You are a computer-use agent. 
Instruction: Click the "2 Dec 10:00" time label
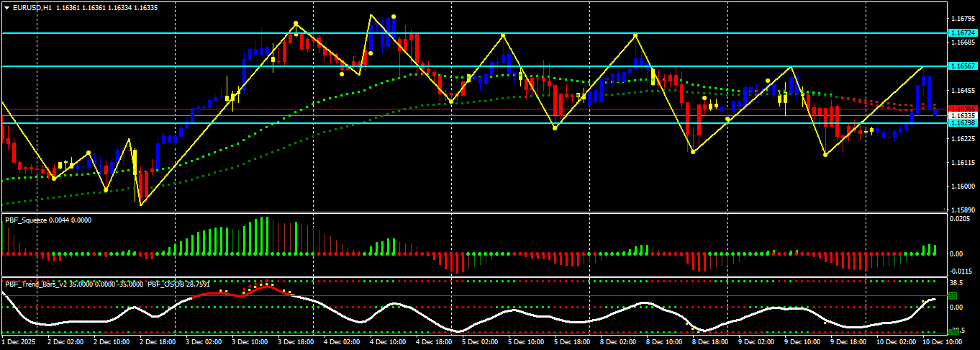point(112,344)
